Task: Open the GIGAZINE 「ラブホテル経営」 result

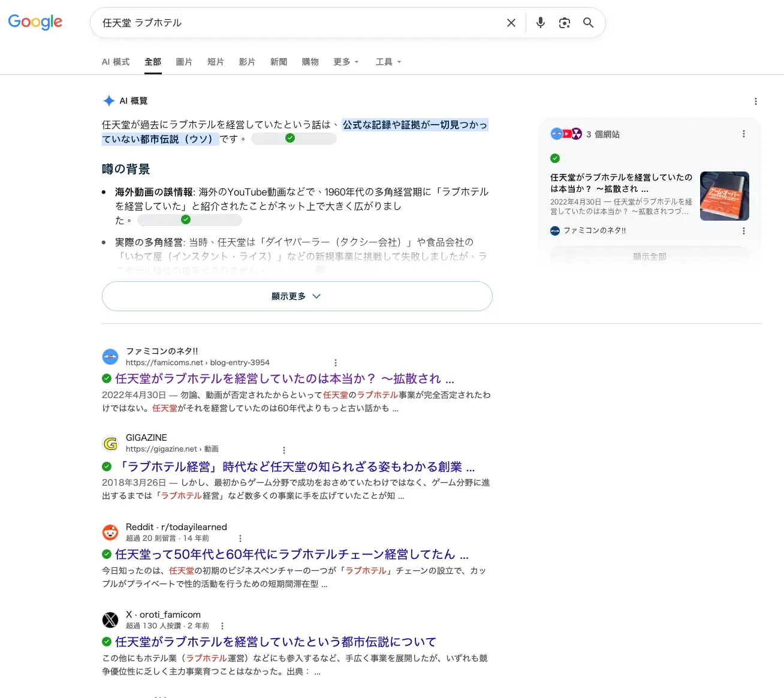Action: 295,467
